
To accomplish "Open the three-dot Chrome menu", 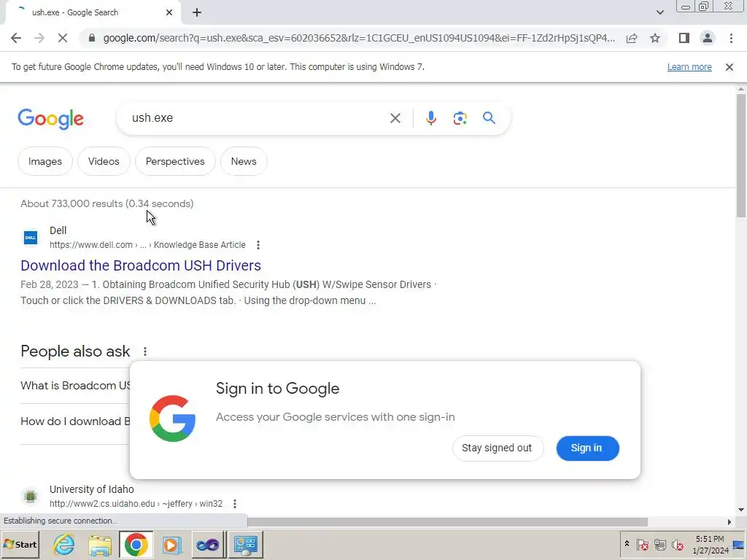I will click(731, 38).
